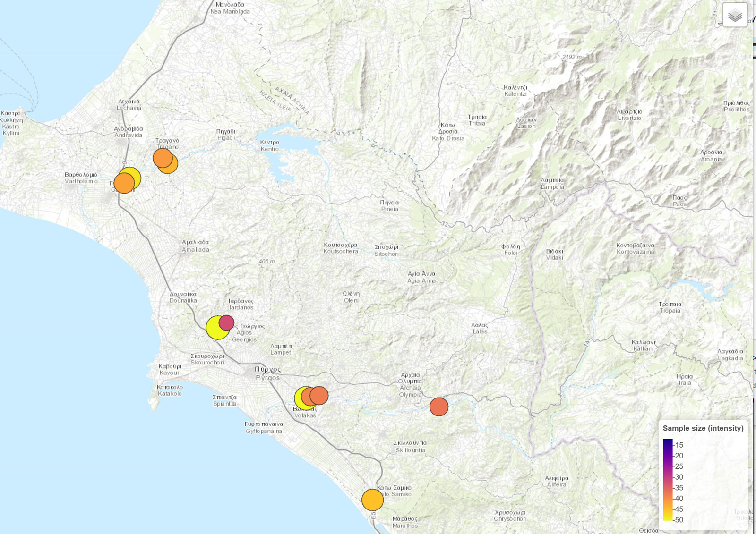This screenshot has height=534, width=756.
Task: Select the pink-red marker near Agios Georgios
Action: [x=227, y=322]
